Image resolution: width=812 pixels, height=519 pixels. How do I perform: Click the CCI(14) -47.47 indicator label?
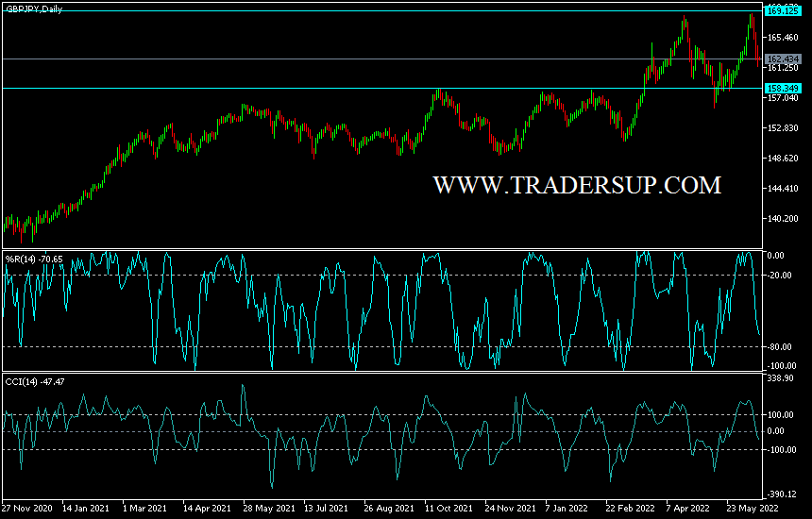(35, 382)
